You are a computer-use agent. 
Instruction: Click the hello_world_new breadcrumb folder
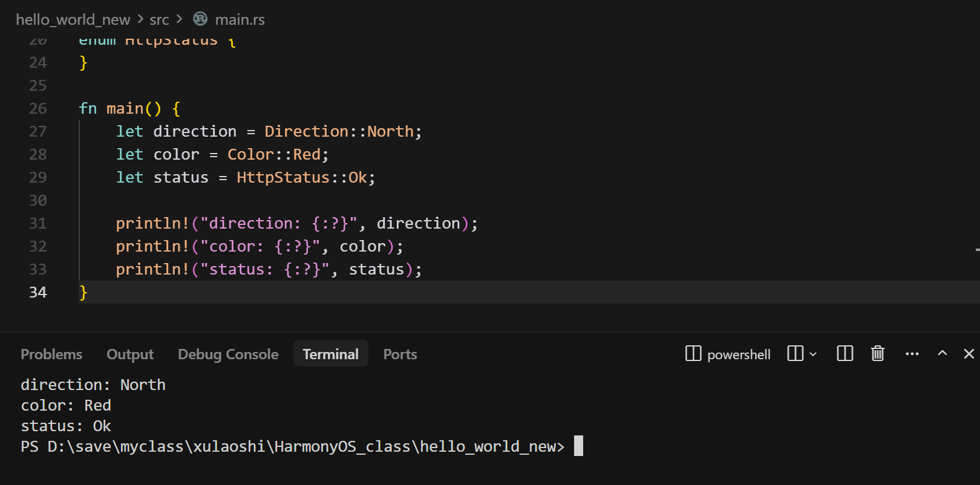point(73,20)
